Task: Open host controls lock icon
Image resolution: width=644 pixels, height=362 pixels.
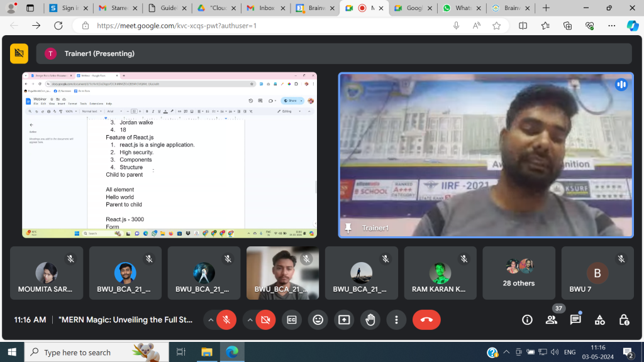Action: (x=623, y=320)
